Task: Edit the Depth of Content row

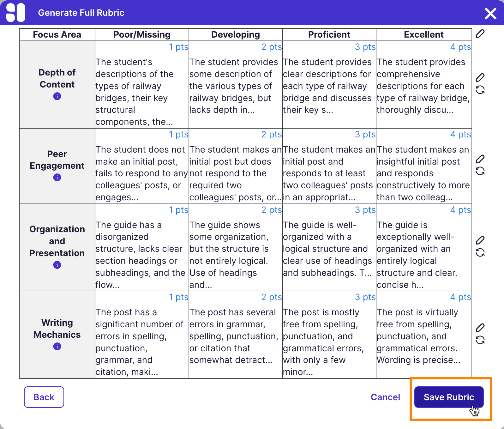Action: point(480,77)
